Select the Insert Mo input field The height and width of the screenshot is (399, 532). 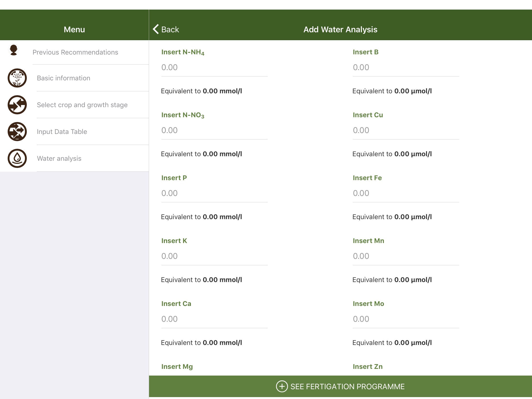[405, 319]
